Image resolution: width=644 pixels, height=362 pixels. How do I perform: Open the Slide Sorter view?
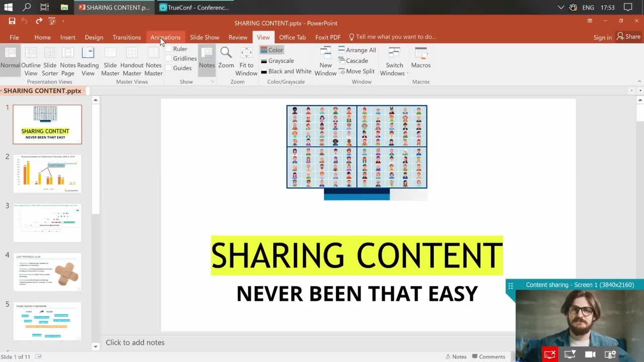(x=50, y=60)
